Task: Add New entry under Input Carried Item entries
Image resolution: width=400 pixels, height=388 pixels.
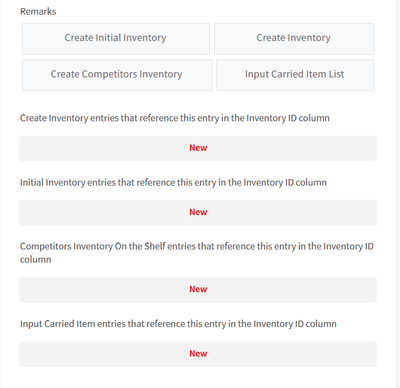Action: tap(198, 353)
